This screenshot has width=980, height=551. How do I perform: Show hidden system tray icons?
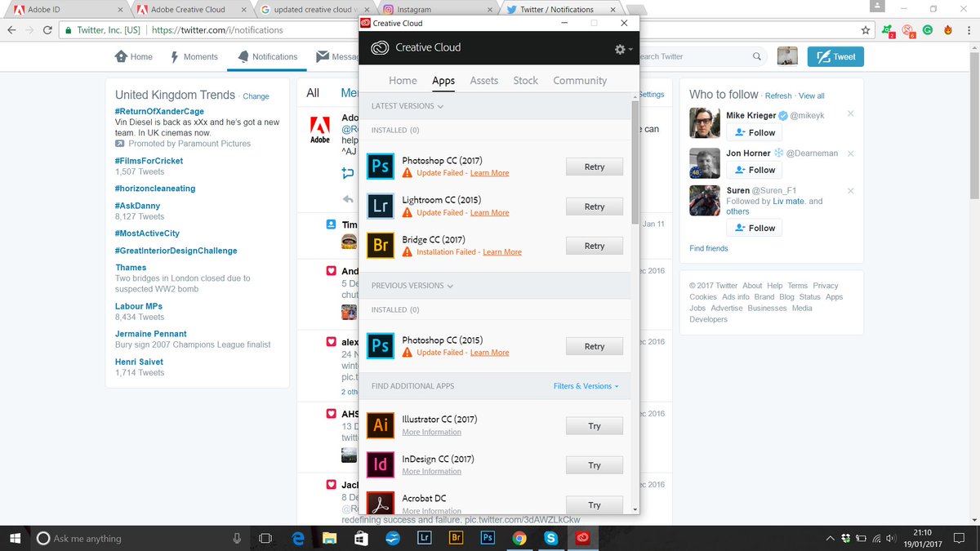(831, 539)
